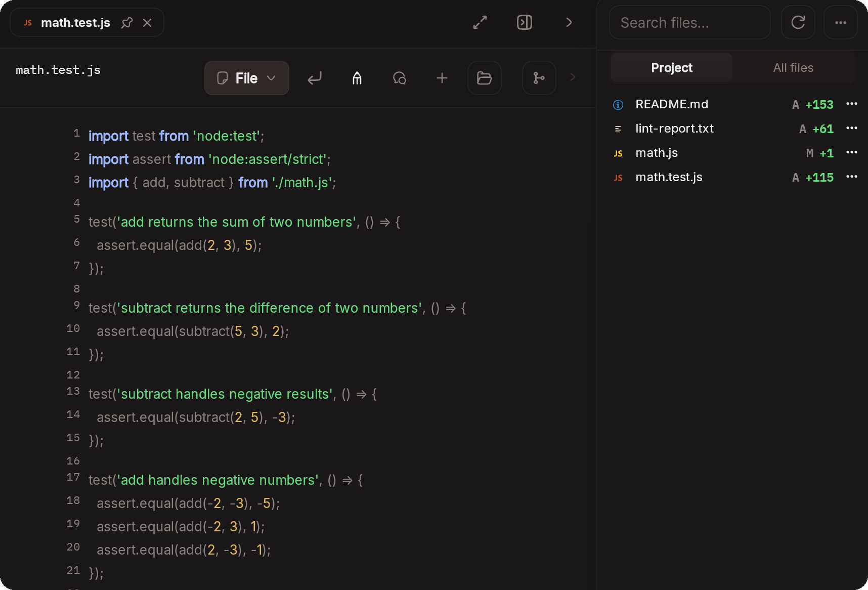Screen dimensions: 868x590
Task: Click the lint-report.txt text file icon
Action: point(618,129)
